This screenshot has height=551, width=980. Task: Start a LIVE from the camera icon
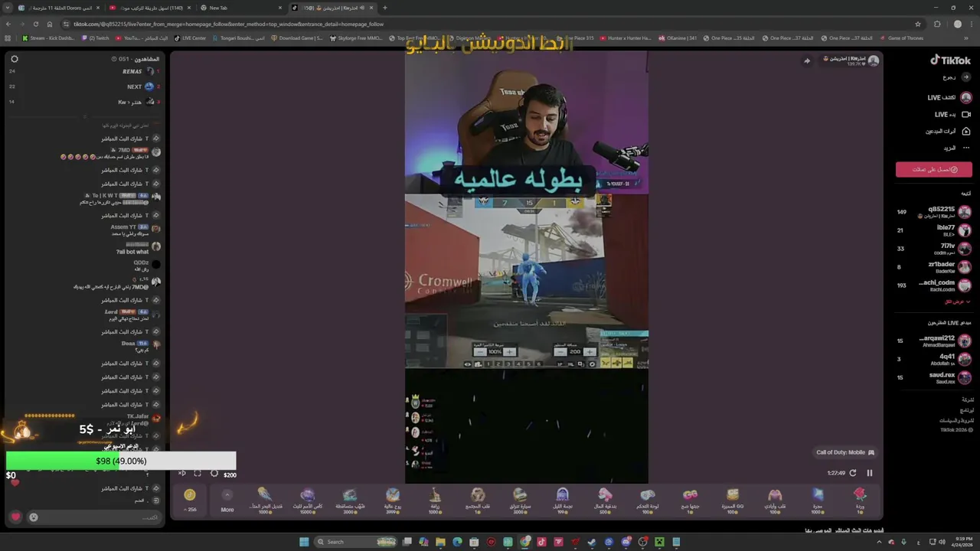tap(966, 115)
